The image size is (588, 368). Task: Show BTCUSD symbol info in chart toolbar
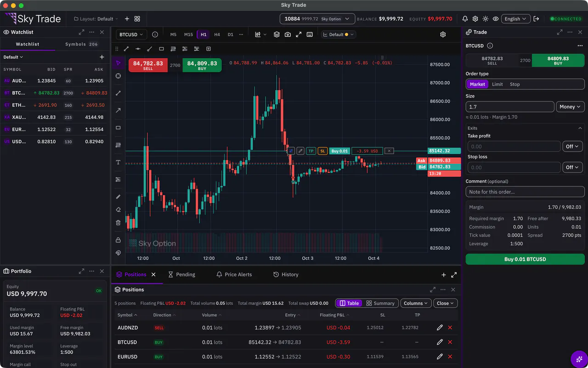155,34
